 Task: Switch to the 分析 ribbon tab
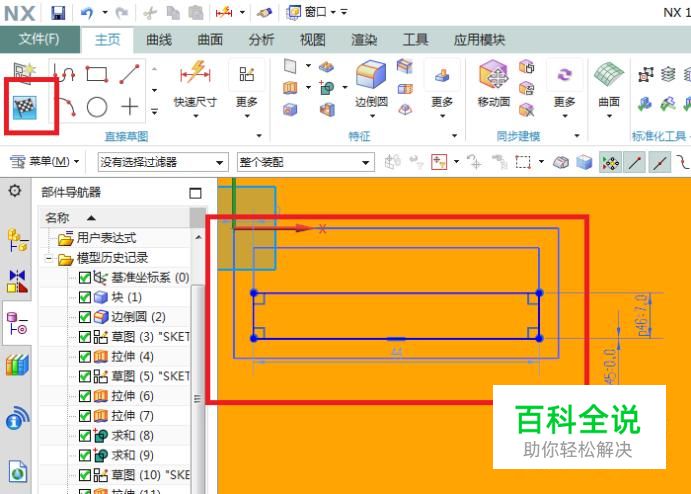(261, 40)
